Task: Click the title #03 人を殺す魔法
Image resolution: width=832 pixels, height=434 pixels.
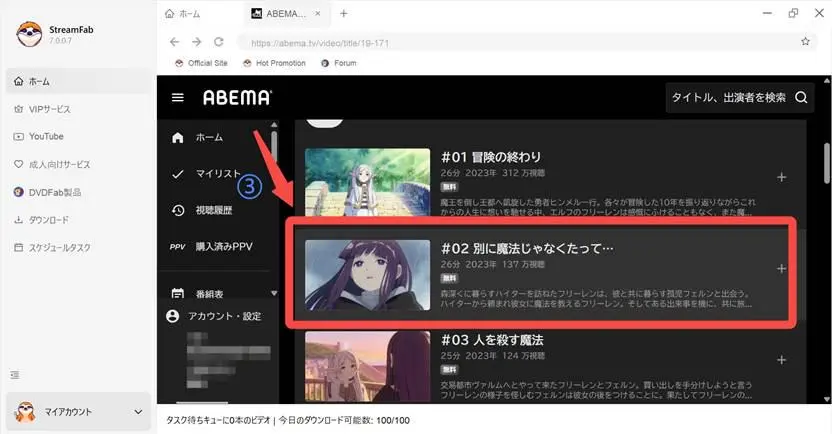Action: (x=492, y=340)
